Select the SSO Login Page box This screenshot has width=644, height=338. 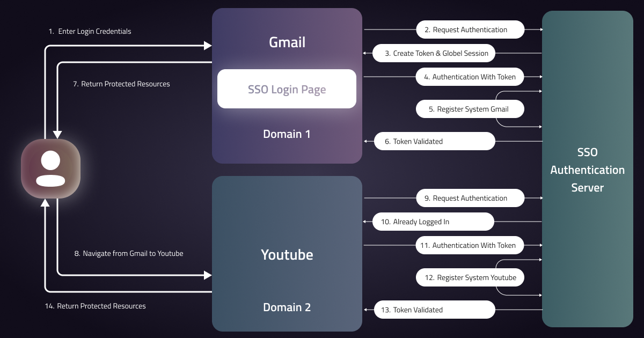pyautogui.click(x=287, y=89)
